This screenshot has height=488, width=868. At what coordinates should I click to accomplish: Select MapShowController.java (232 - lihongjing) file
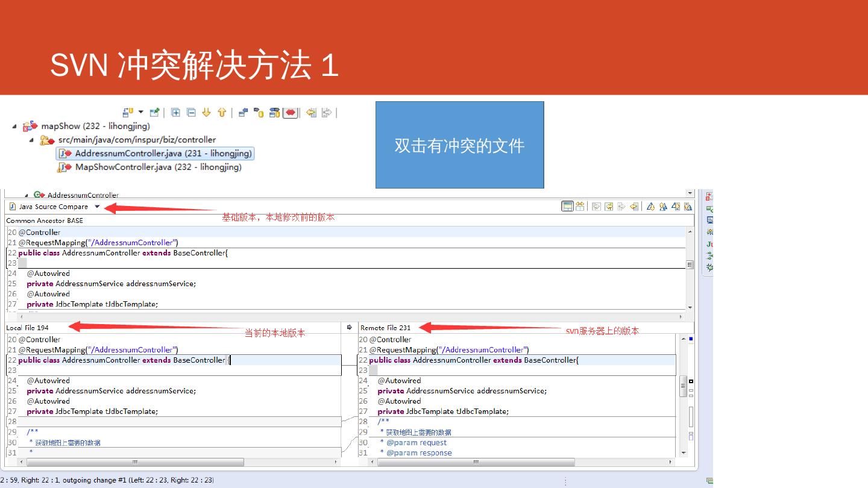coord(158,167)
